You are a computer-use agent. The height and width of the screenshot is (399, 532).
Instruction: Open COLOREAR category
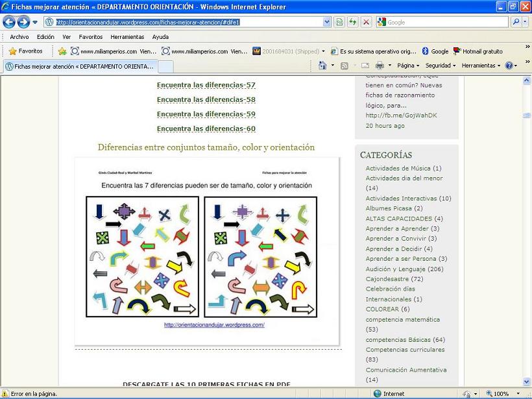tap(382, 309)
